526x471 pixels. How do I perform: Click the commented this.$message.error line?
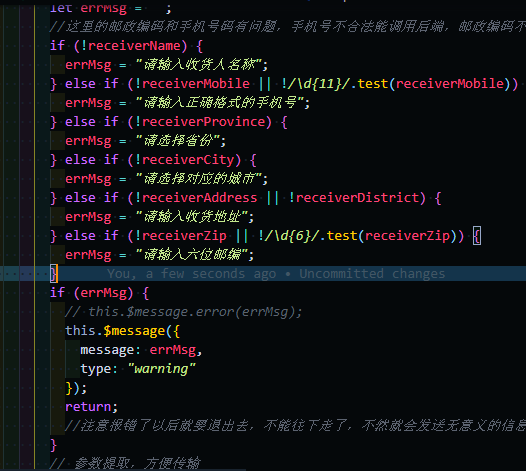pos(183,312)
